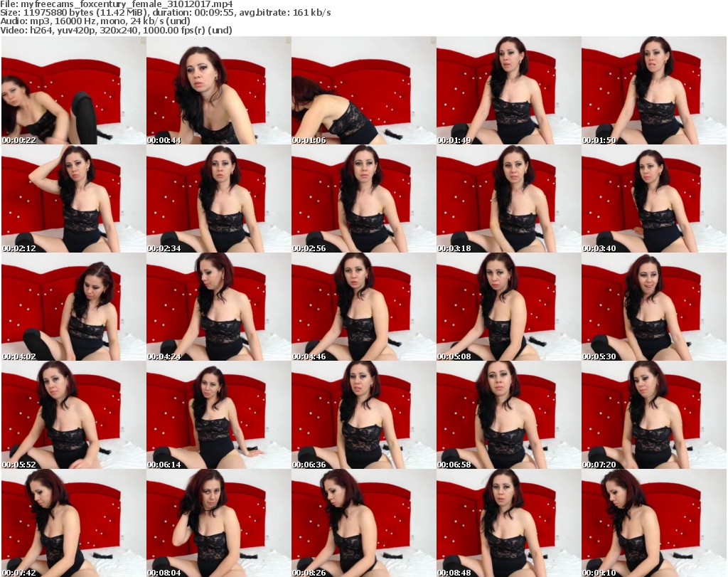728x577 pixels.
Task: Select the thumbnail frame stamped 00:01:49
Action: 508,90
